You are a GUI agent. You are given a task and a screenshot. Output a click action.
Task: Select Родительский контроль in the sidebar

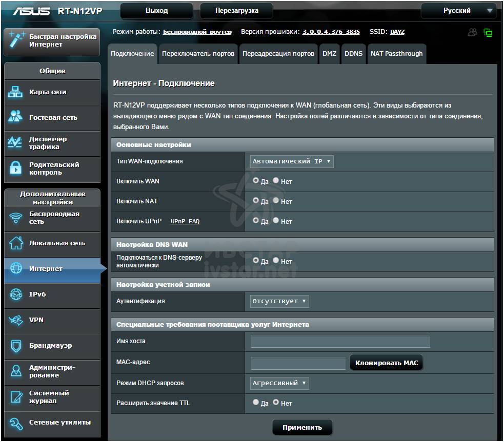[x=52, y=169]
